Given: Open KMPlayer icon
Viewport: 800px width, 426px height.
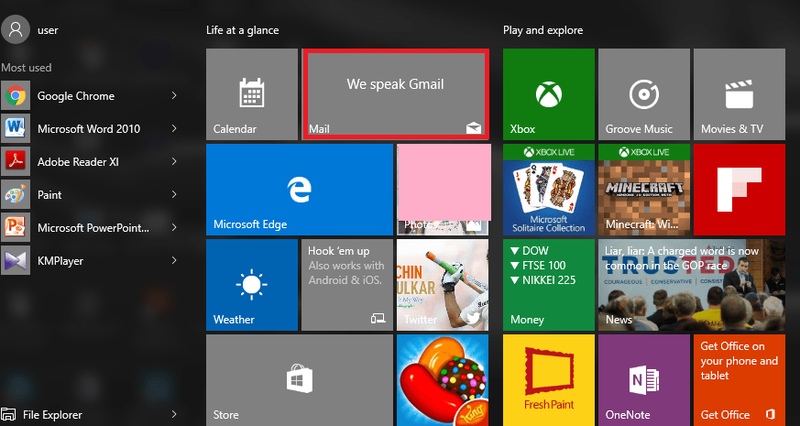Looking at the screenshot, I should tap(15, 261).
